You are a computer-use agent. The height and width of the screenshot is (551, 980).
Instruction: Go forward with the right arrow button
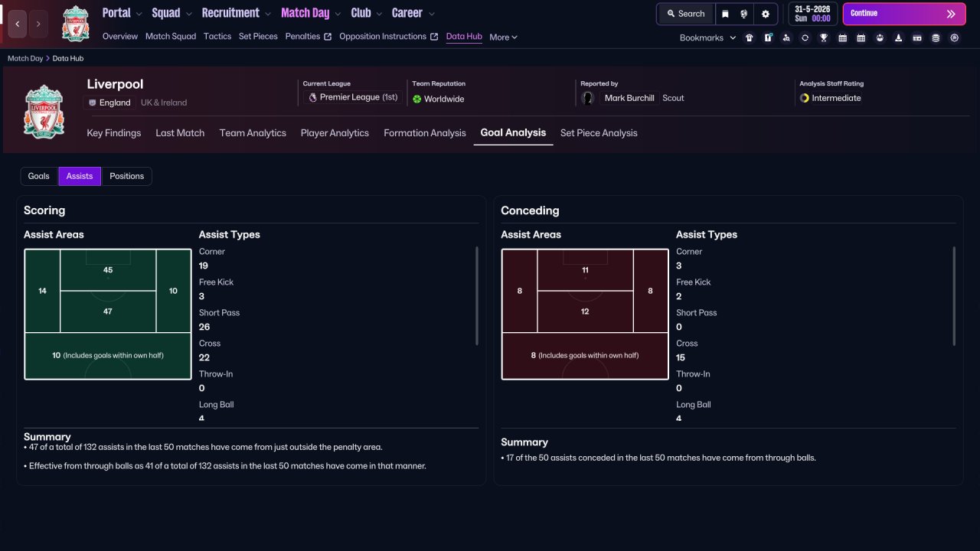[38, 24]
